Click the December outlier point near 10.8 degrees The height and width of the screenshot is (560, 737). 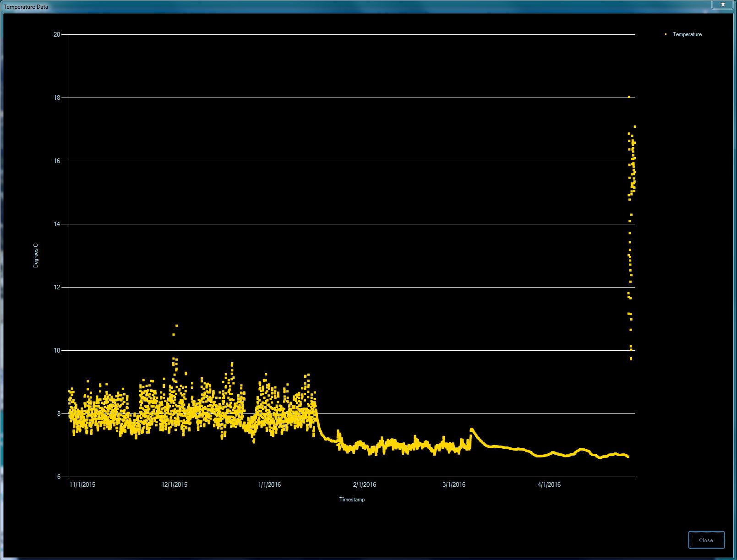click(177, 326)
